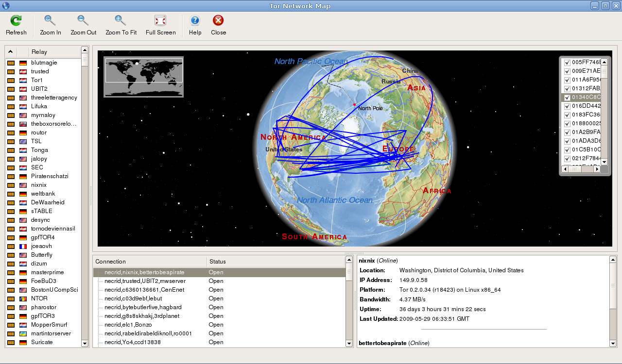
Task: Click the German flag beside blutmagie relay
Action: [22, 63]
